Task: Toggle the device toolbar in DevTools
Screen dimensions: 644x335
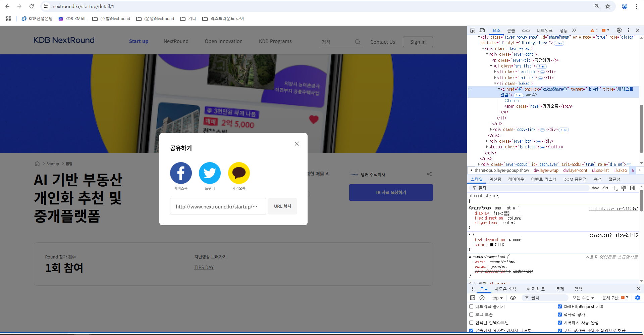Action: pyautogui.click(x=482, y=30)
